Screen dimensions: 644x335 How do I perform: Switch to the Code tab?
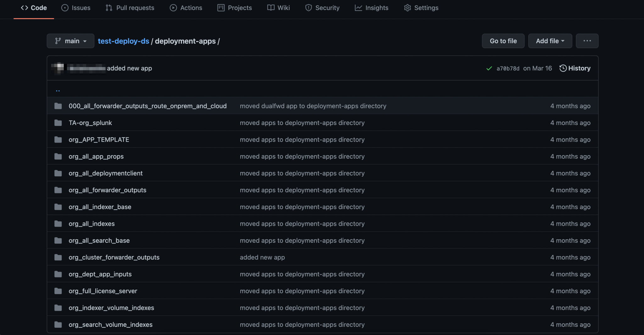pyautogui.click(x=34, y=8)
